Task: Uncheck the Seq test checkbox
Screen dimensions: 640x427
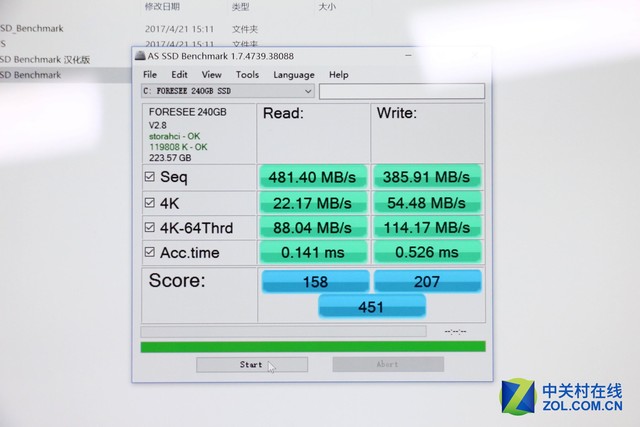Action: click(150, 176)
